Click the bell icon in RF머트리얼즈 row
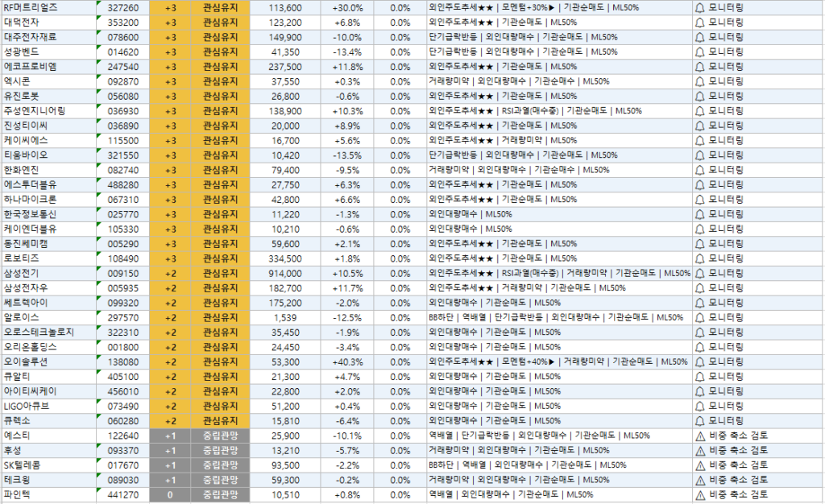This screenshot has width=825, height=504. [x=700, y=8]
